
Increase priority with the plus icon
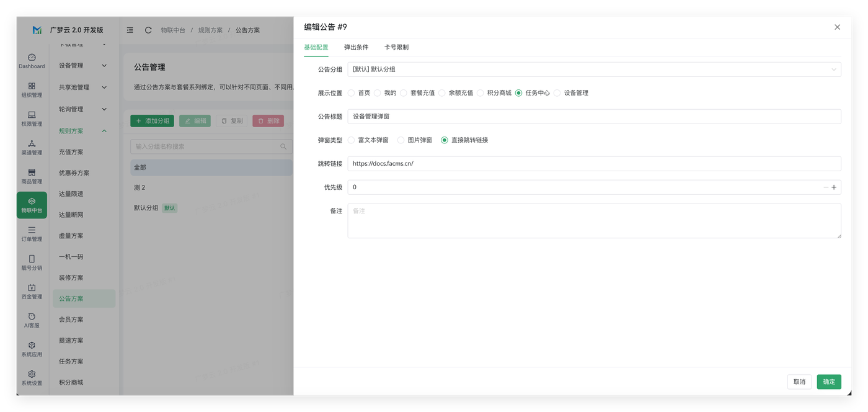tap(834, 187)
